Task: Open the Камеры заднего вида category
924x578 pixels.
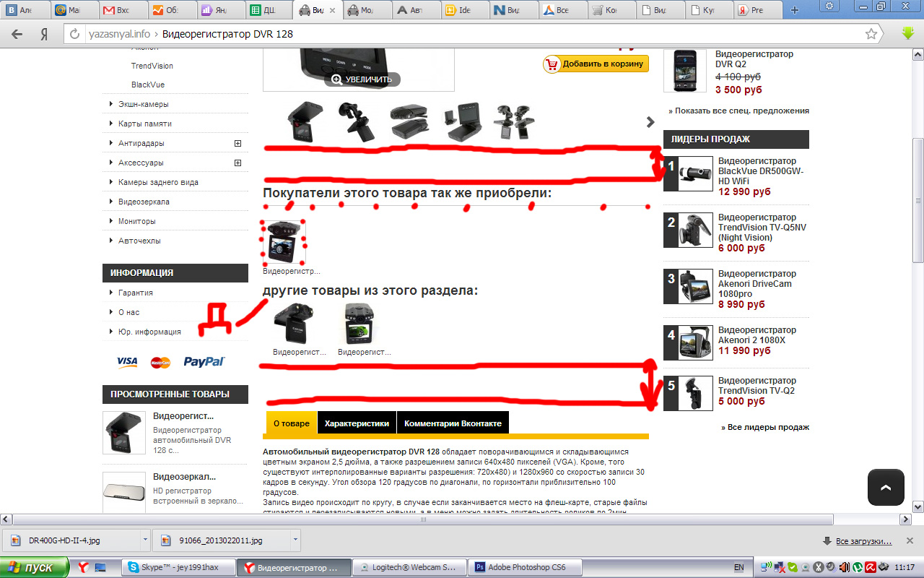Action: point(158,182)
